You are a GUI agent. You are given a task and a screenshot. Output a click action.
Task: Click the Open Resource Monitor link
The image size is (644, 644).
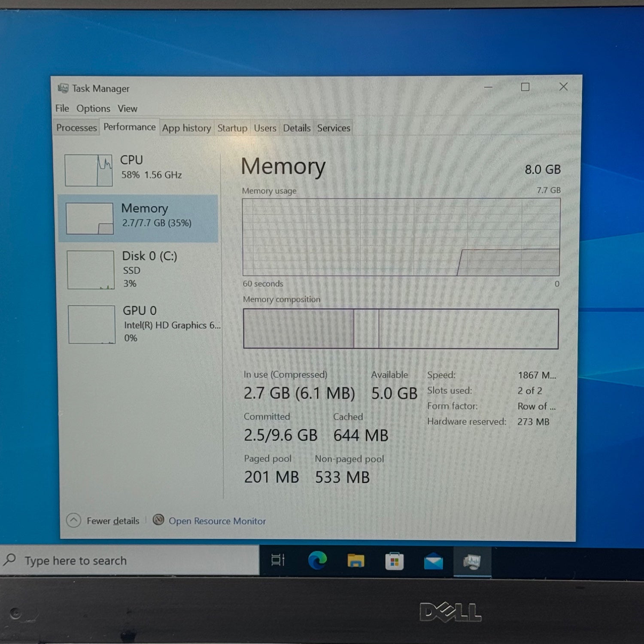tap(217, 521)
